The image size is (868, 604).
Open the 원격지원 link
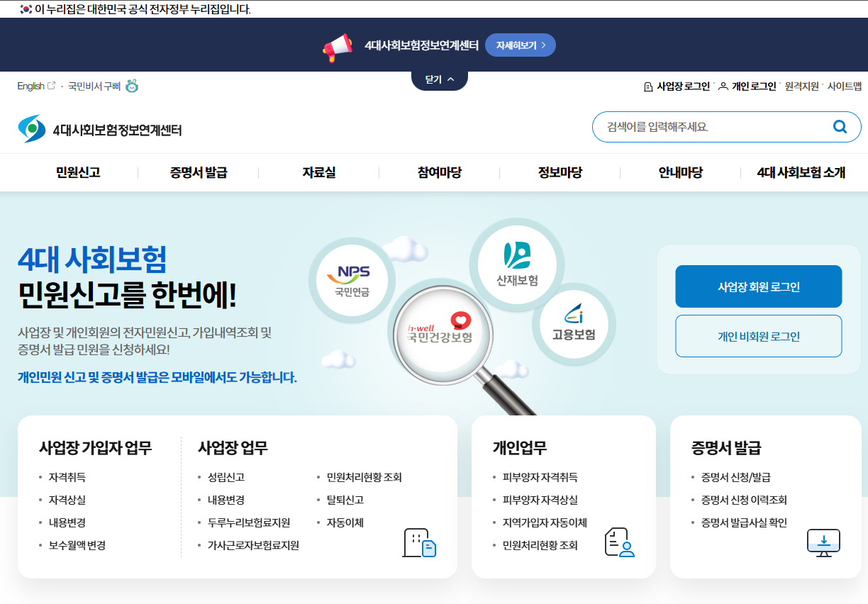(802, 86)
